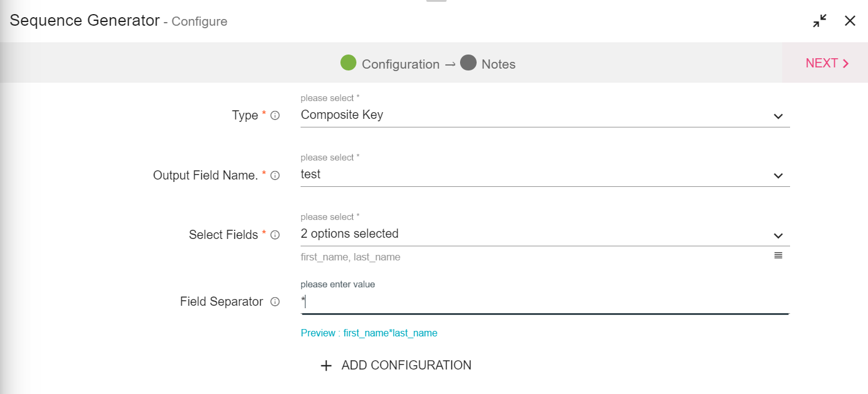
Task: Click the Field Separator info icon
Action: pyautogui.click(x=275, y=301)
